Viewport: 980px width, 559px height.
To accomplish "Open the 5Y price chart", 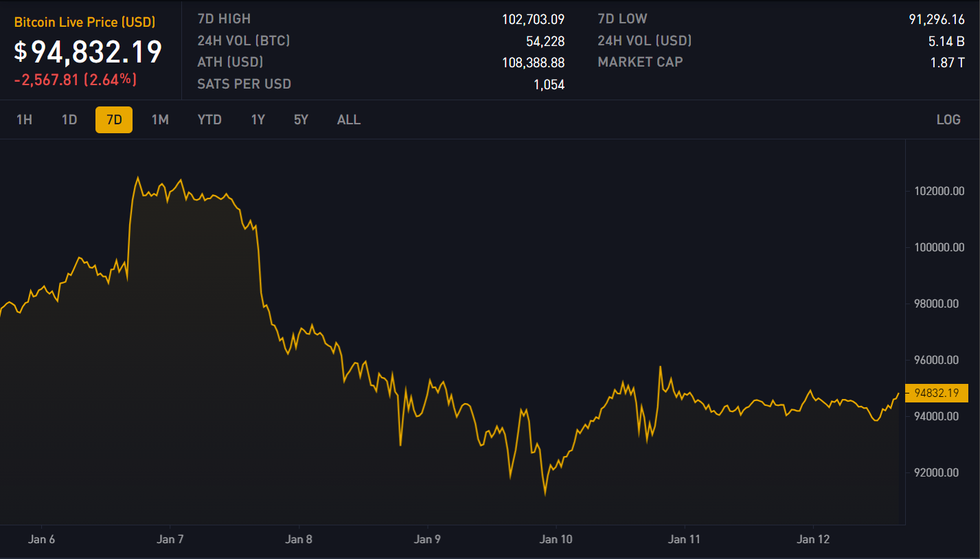I will click(x=301, y=119).
